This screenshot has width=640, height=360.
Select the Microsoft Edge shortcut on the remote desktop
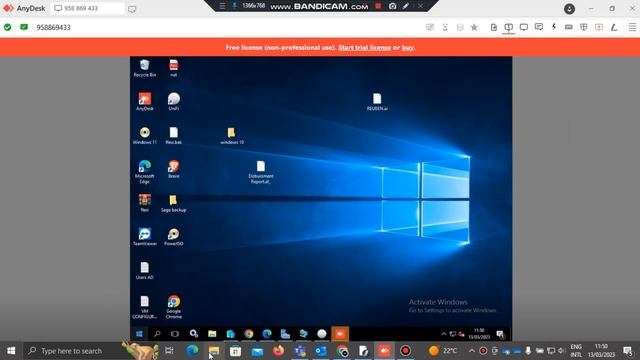(144, 172)
